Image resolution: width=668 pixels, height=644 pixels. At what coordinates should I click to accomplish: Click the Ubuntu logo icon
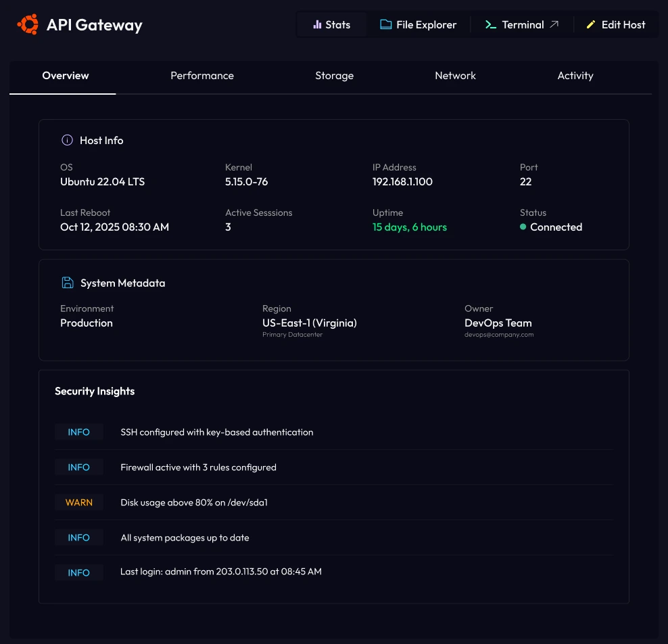[28, 24]
